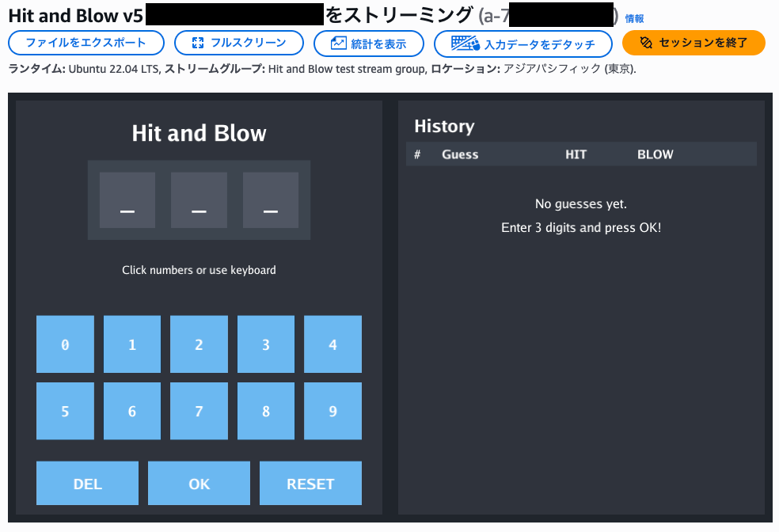Screen dimensions: 779x532
Task: Enter fullscreen mode via フルスクリーン
Action: tap(238, 43)
